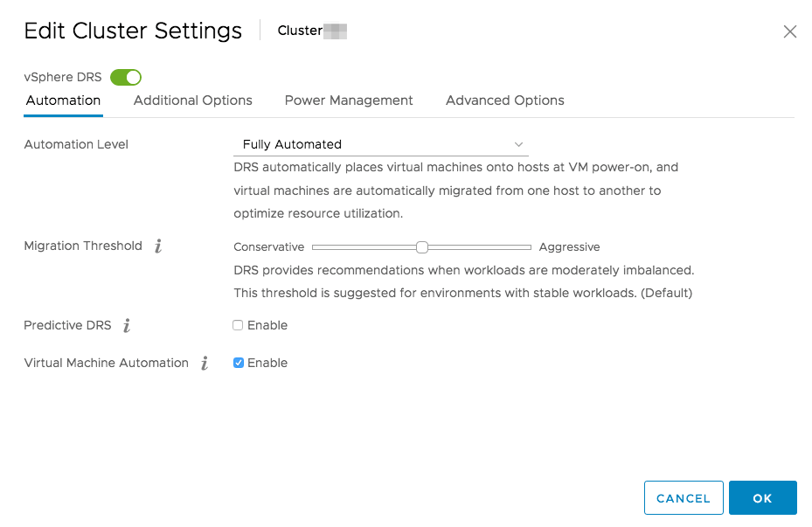Click the Migration Threshold info icon
812x527 pixels.
(x=158, y=246)
